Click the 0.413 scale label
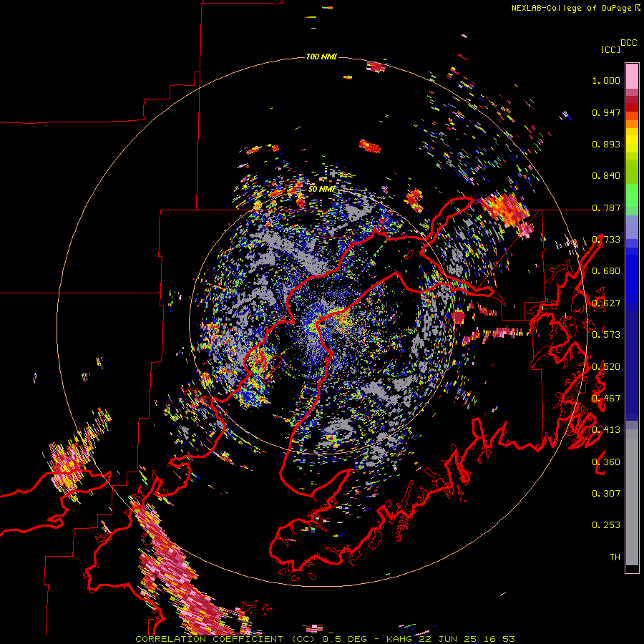644x644 pixels. tap(606, 430)
